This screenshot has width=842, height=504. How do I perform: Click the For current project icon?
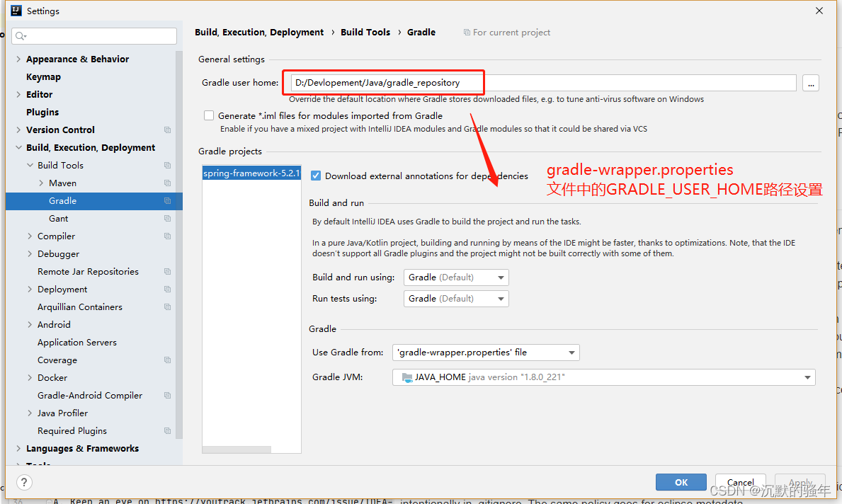click(467, 32)
